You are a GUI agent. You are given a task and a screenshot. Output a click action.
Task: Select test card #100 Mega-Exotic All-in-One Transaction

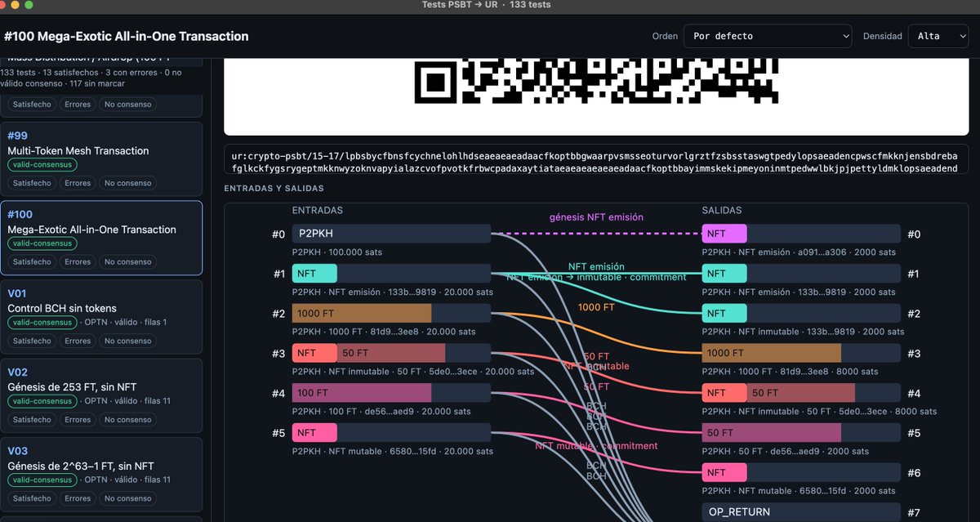101,237
